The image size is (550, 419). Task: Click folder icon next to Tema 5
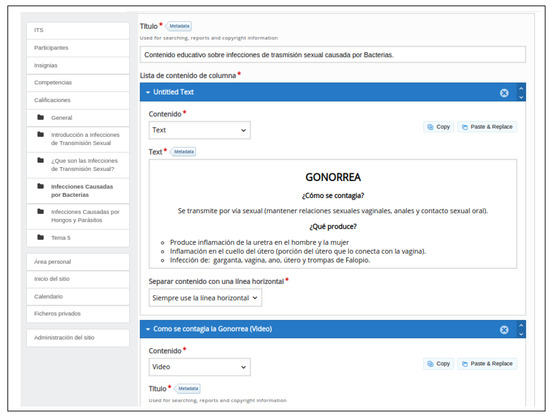pos(41,237)
